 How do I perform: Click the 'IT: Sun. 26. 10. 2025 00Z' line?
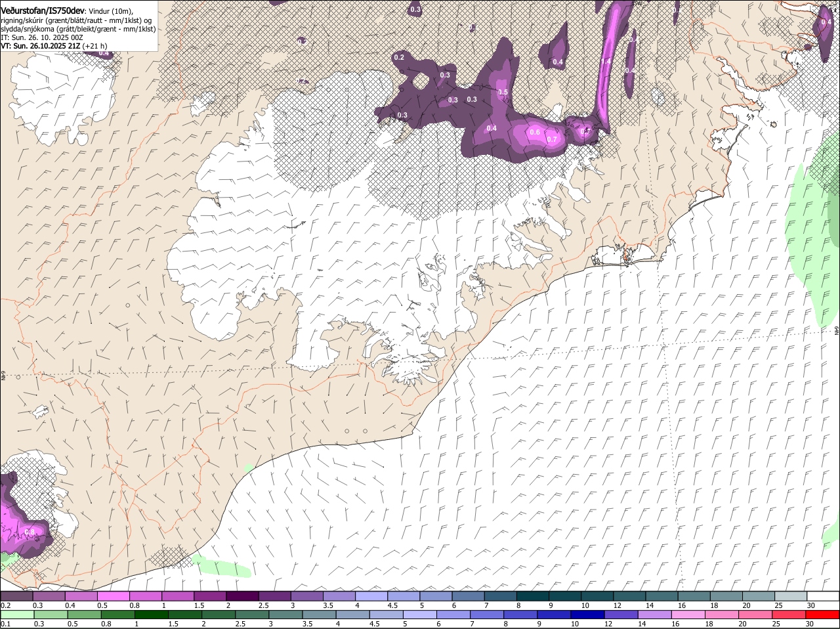(x=41, y=37)
